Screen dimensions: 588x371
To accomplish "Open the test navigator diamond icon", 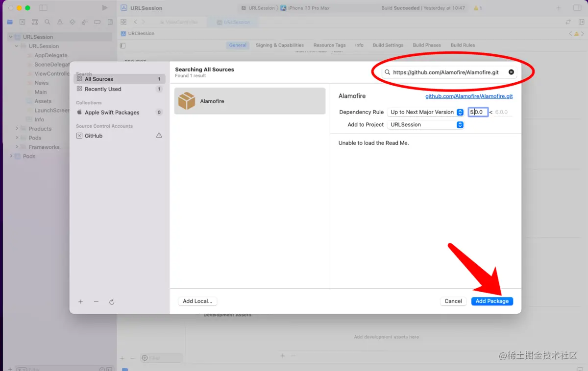I will click(73, 22).
